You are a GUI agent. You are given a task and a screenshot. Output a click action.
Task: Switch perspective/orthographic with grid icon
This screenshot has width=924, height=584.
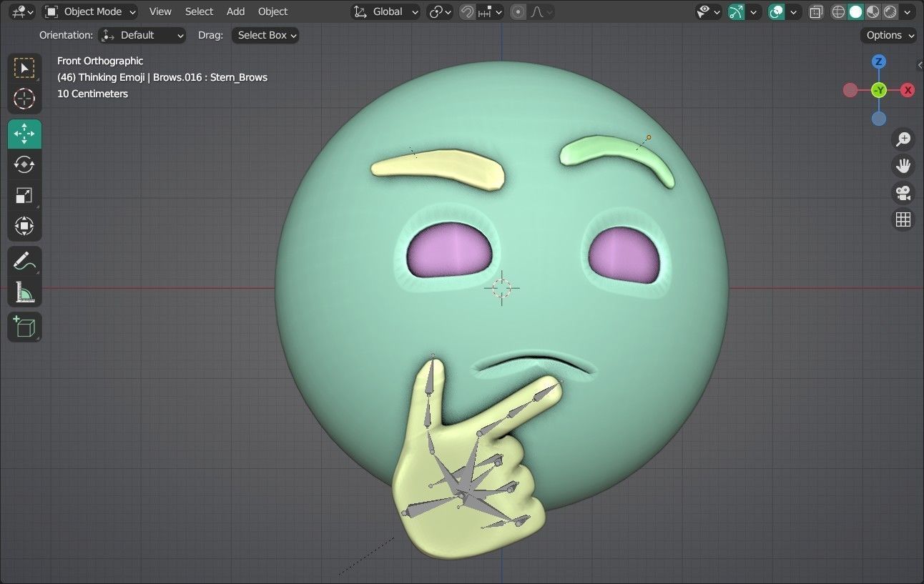point(903,219)
